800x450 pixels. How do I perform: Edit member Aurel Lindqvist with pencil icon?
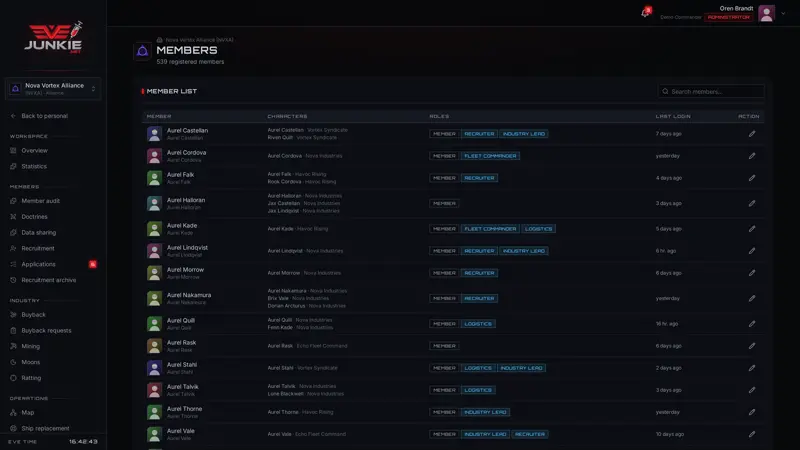[752, 251]
